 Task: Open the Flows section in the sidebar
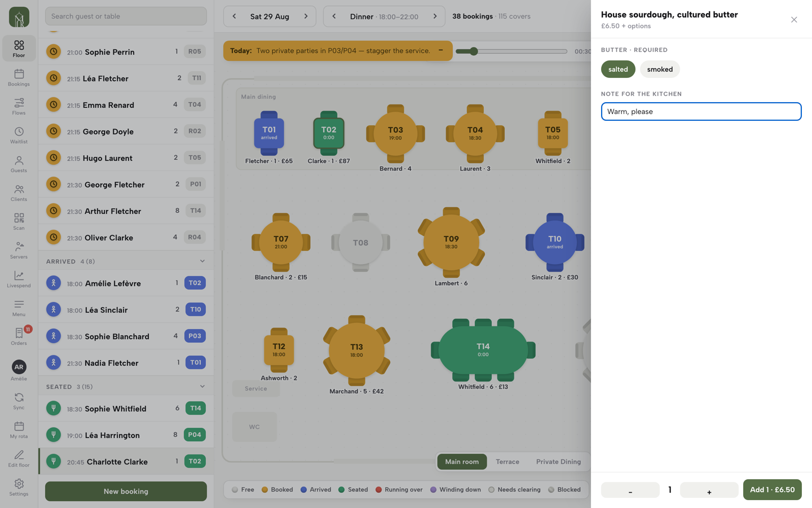tap(19, 106)
